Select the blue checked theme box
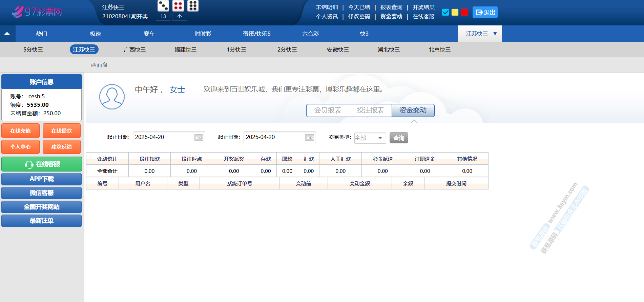Viewport: 644px width, 302px height. pyautogui.click(x=445, y=12)
